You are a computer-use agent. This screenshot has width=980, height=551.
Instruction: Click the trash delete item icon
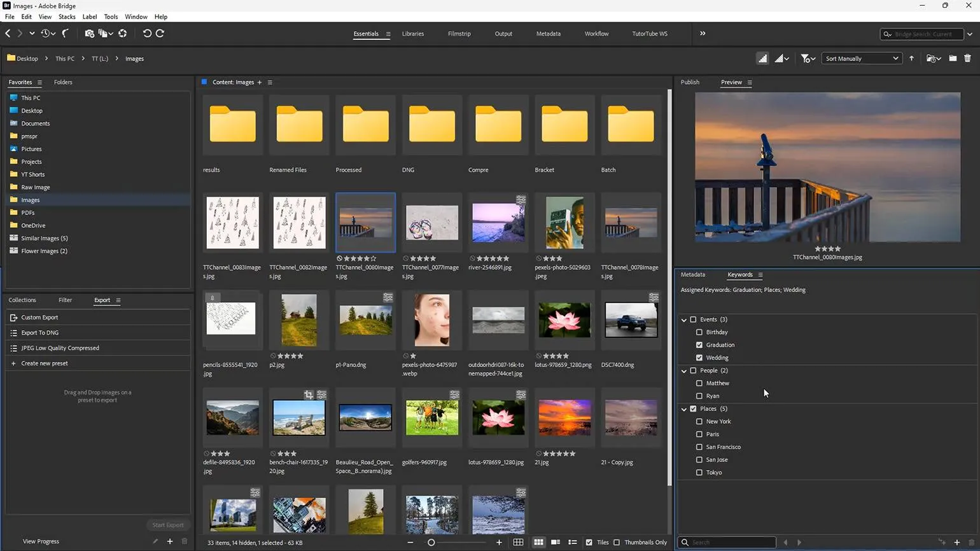pos(967,59)
